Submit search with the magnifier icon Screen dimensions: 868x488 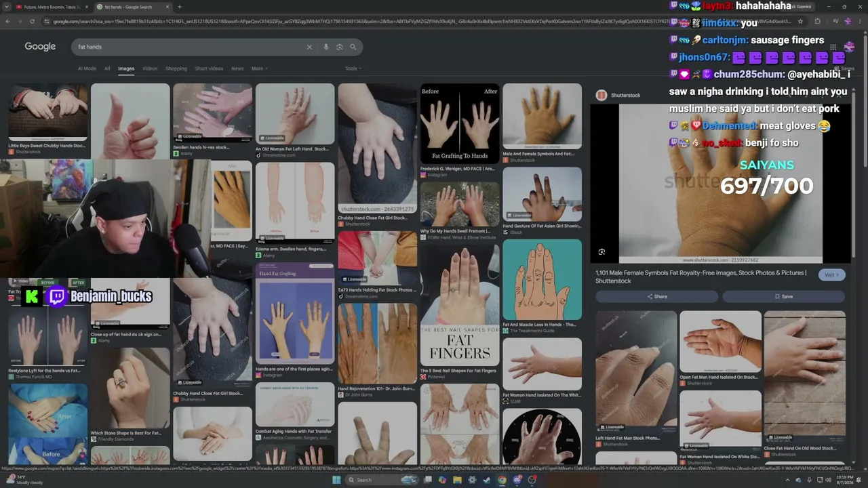point(353,47)
